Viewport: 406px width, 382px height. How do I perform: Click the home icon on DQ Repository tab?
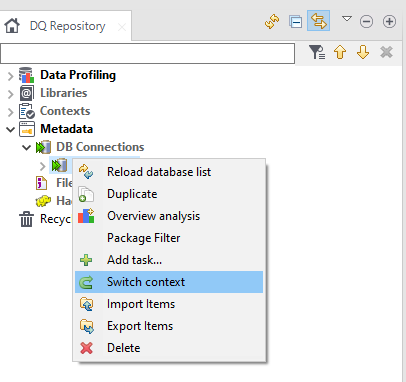click(x=12, y=26)
